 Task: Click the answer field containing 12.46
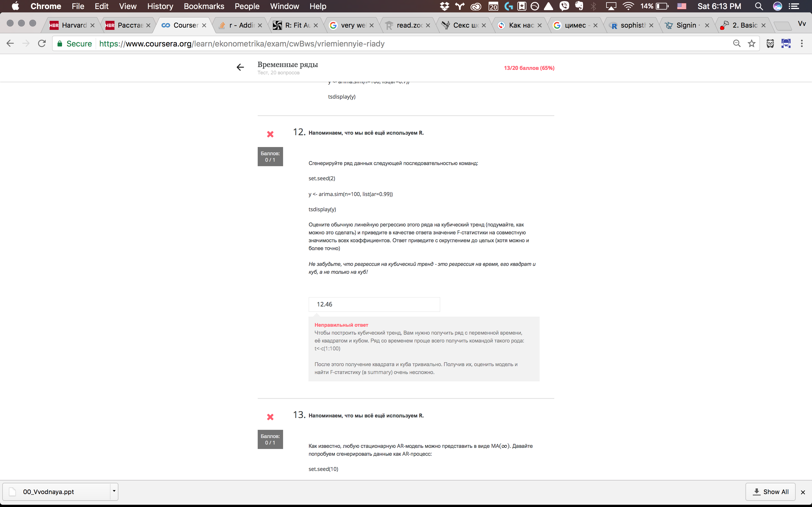coord(374,304)
